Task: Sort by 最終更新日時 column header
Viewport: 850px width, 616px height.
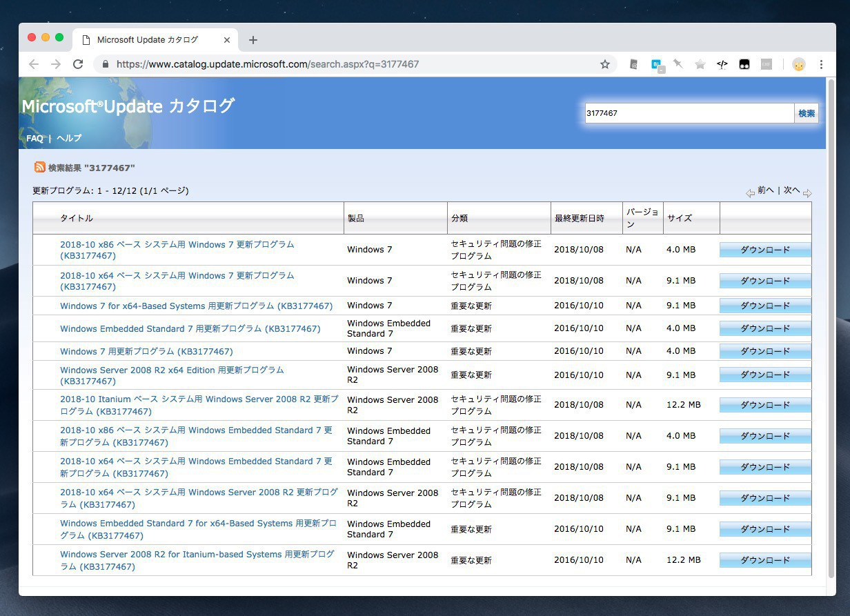Action: point(579,218)
